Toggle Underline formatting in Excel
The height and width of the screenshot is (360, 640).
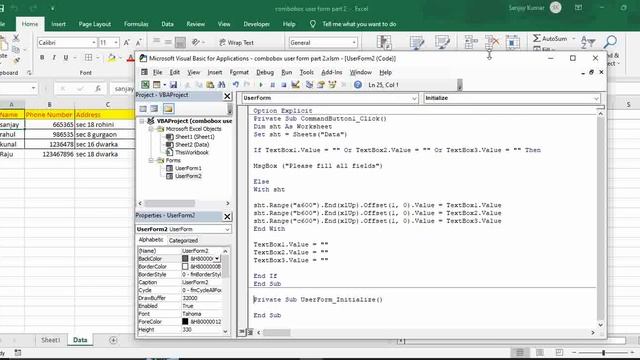[66, 58]
